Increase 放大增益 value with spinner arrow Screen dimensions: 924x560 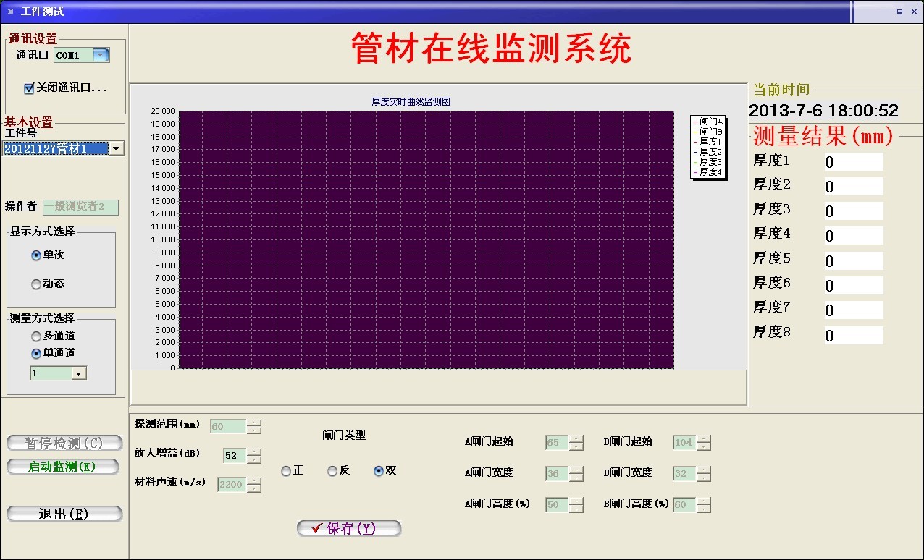[x=253, y=452]
